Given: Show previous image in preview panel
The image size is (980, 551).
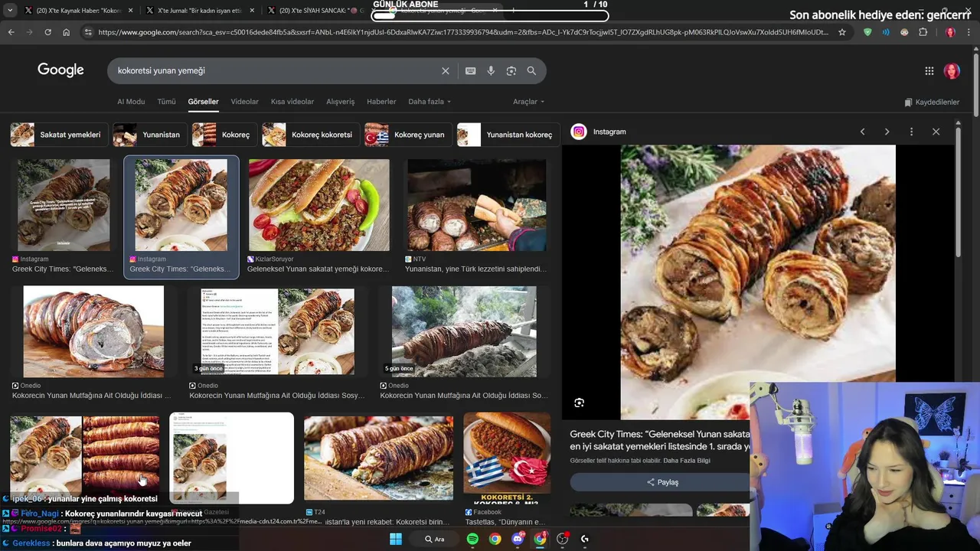Looking at the screenshot, I should (862, 132).
